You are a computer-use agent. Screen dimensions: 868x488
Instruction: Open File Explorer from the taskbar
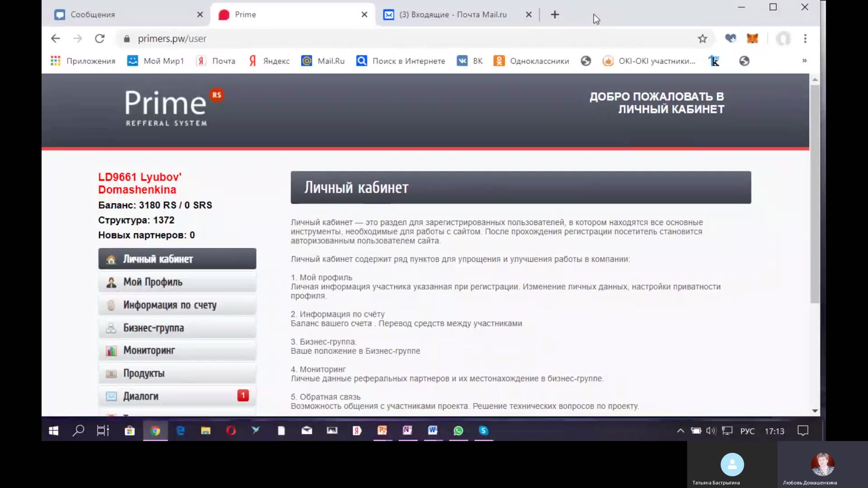[206, 430]
